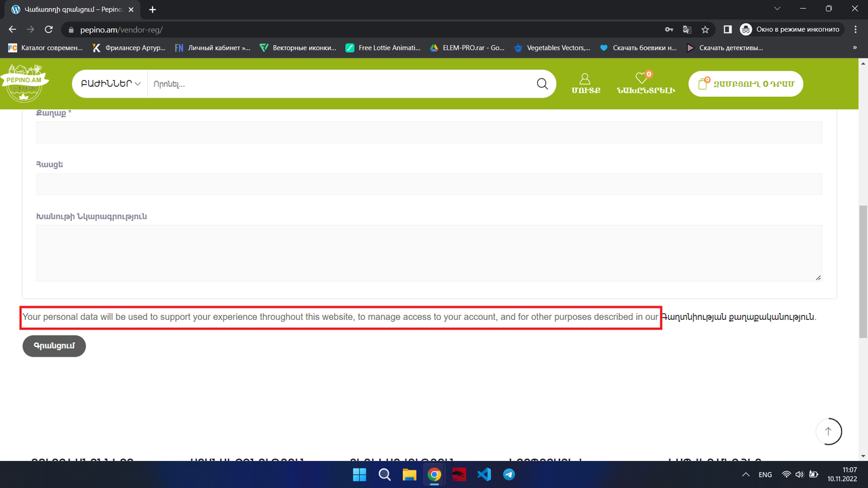Open Visual Studio Code from taskbar
Image resolution: width=868 pixels, height=488 pixels.
point(484,474)
